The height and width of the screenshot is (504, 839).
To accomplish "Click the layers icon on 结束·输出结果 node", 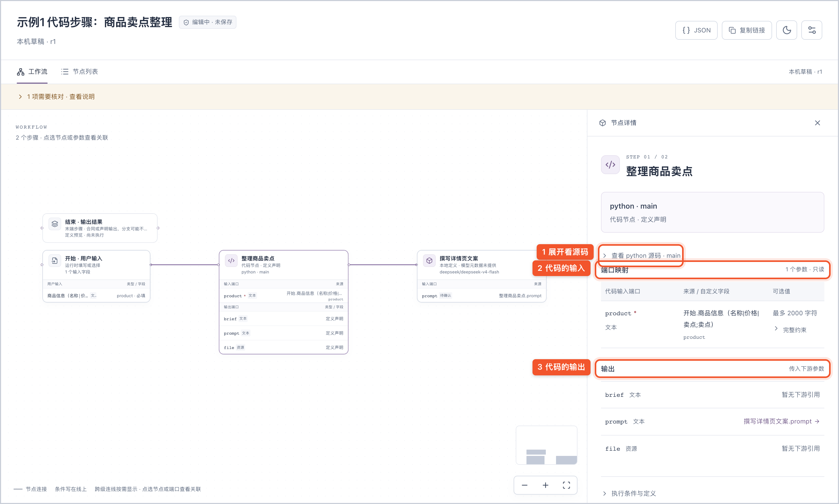I will pos(55,224).
